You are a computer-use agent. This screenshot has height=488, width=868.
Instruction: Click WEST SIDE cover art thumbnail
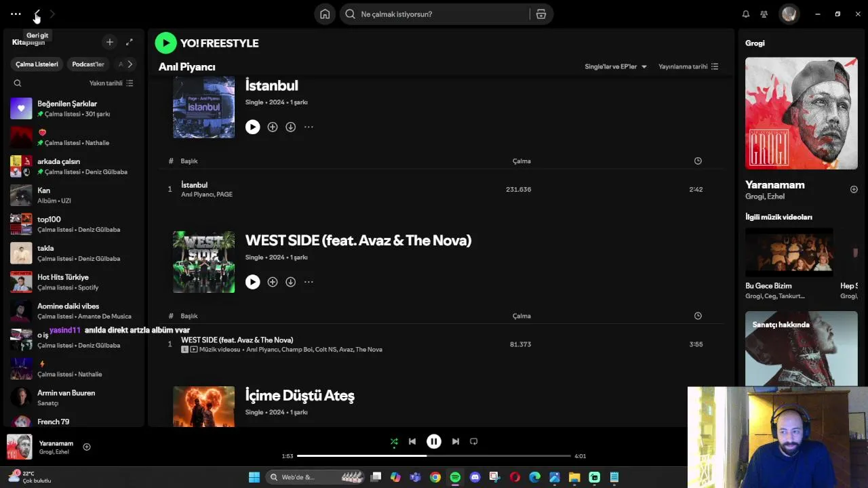[203, 262]
